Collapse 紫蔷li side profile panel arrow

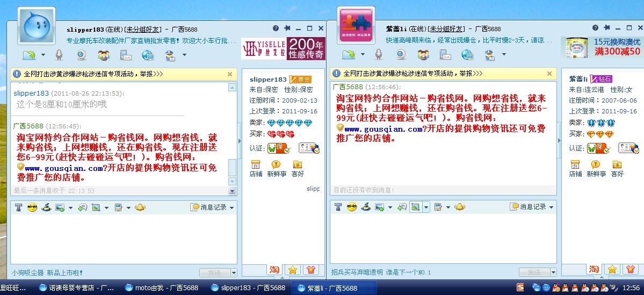pos(559,141)
